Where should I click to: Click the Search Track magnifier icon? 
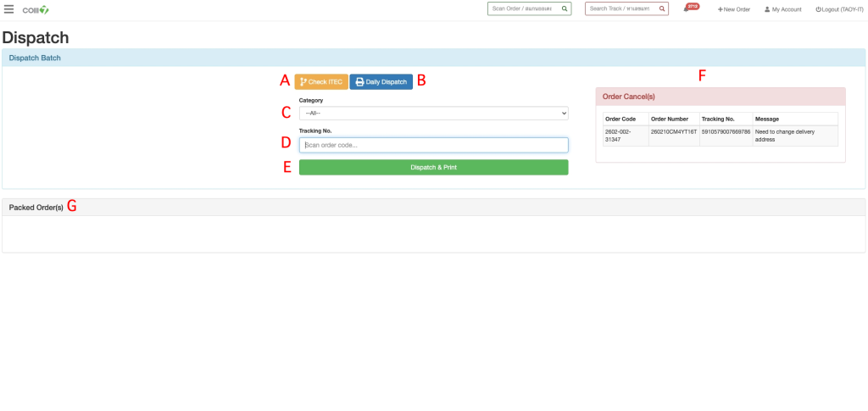[661, 8]
